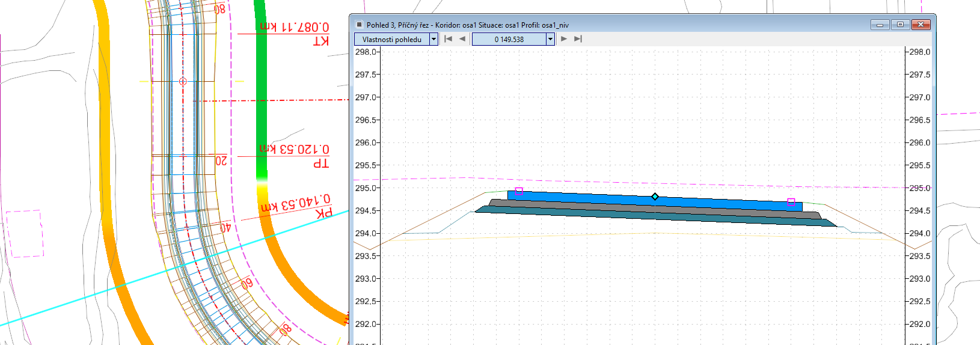980x345 pixels.
Task: Open the Pohled 3 window system menu icon
Action: click(360, 25)
